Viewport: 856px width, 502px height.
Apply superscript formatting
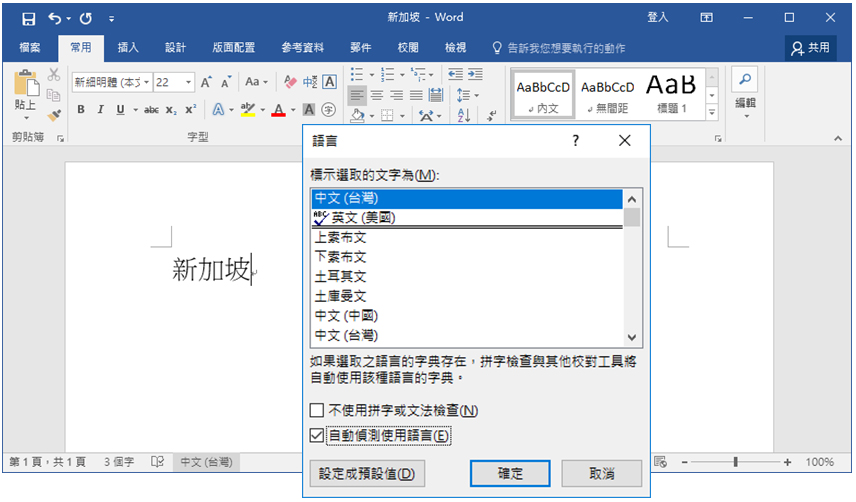pos(190,110)
